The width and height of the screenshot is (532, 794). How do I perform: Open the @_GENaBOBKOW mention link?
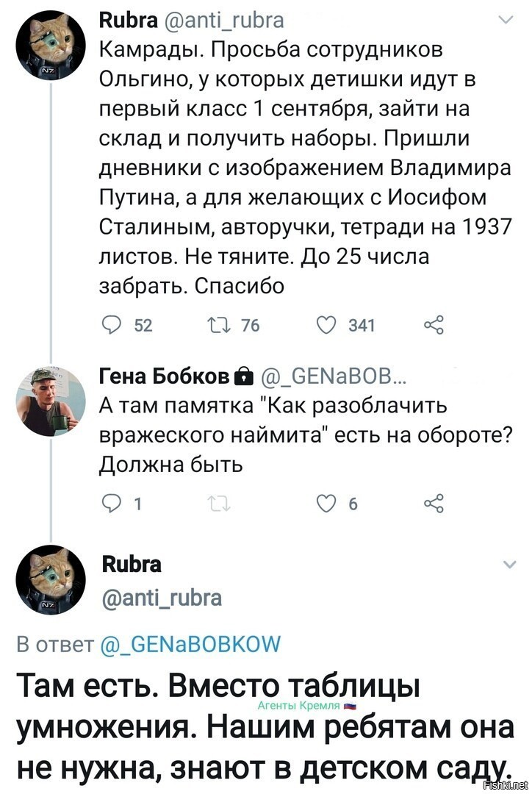pos(191,645)
